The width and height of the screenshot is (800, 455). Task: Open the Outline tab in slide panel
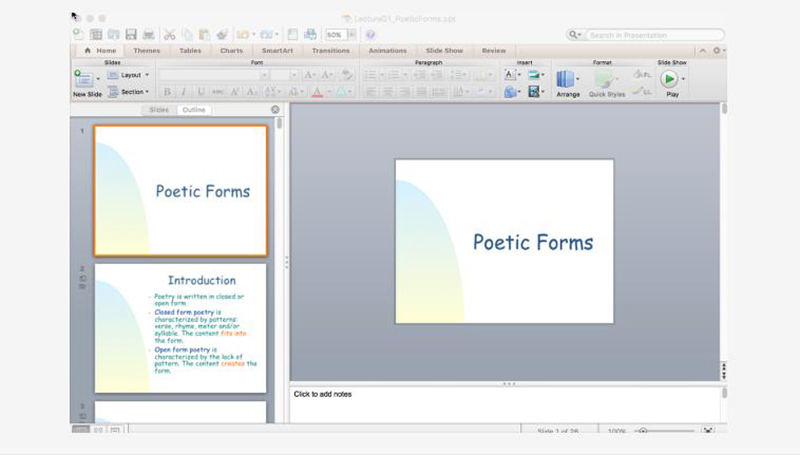pyautogui.click(x=194, y=109)
